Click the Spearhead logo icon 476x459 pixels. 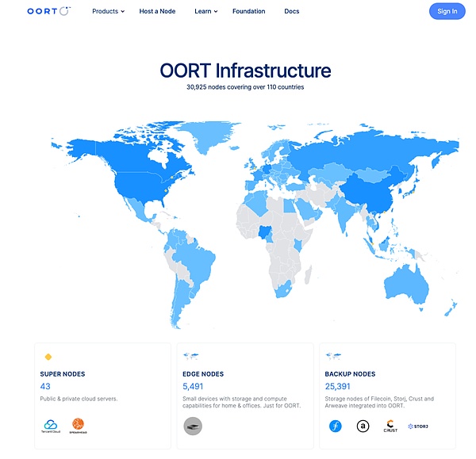click(x=78, y=425)
